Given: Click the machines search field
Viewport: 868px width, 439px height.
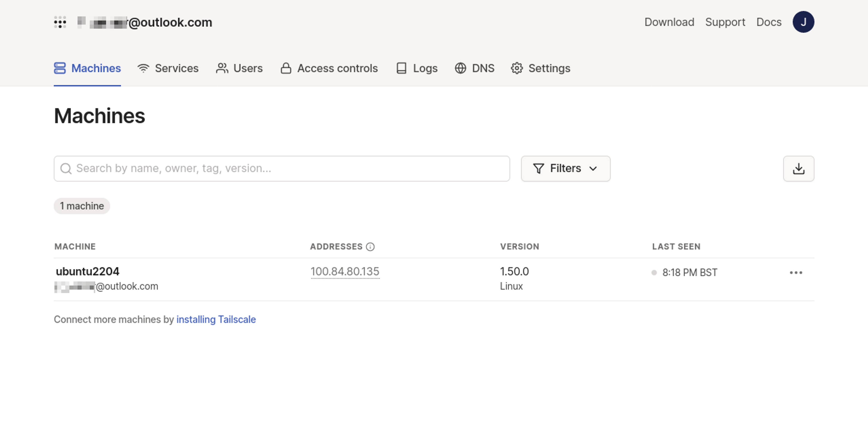Looking at the screenshot, I should (x=282, y=168).
